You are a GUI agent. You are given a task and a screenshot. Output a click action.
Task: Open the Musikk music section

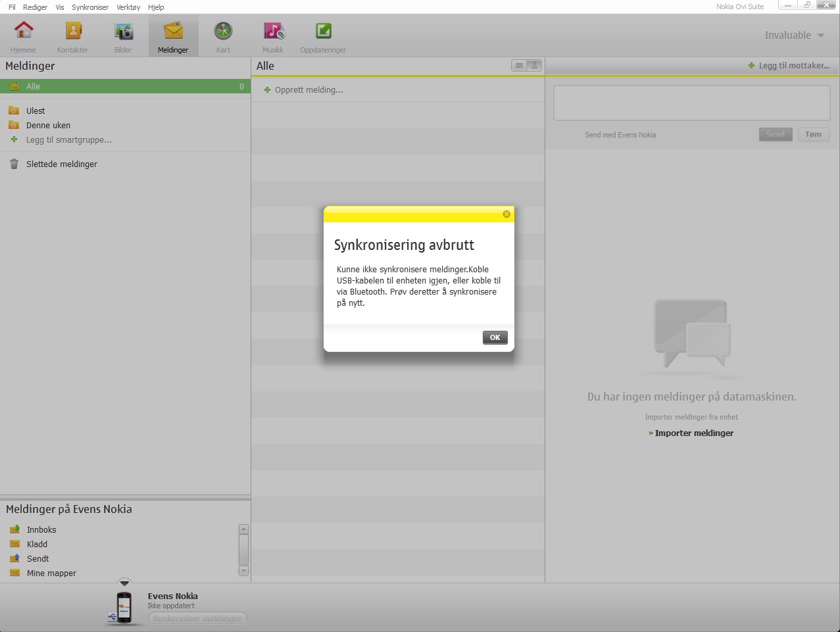coord(273,36)
